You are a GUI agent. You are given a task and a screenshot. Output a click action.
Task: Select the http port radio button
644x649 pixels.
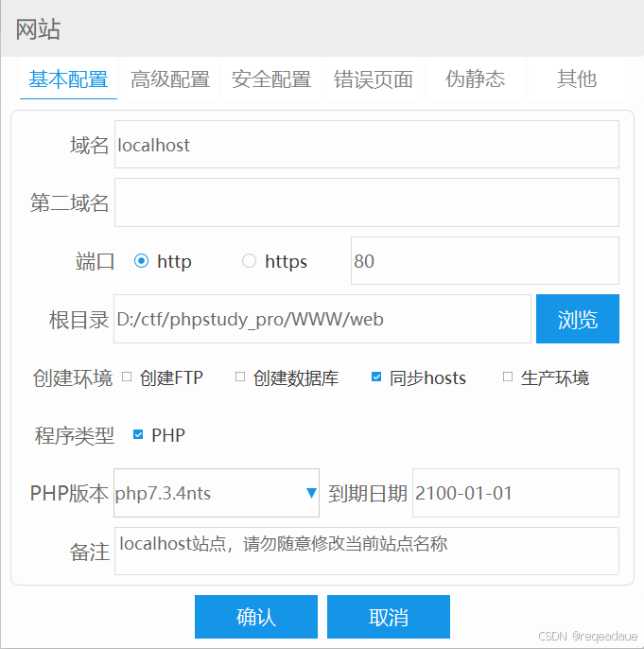pyautogui.click(x=141, y=261)
